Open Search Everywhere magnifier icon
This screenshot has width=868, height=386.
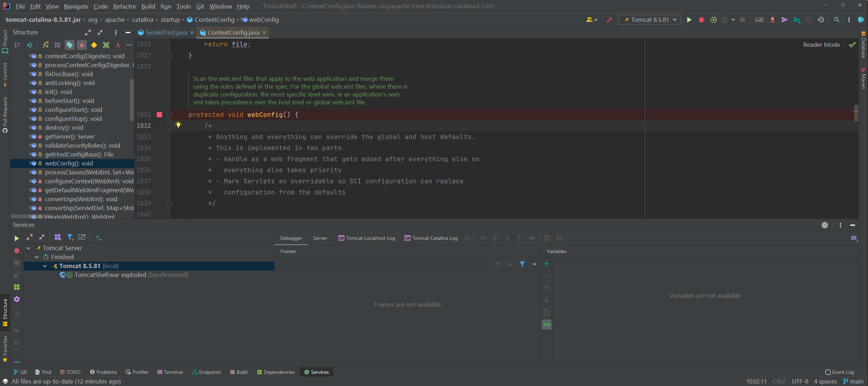pyautogui.click(x=837, y=20)
